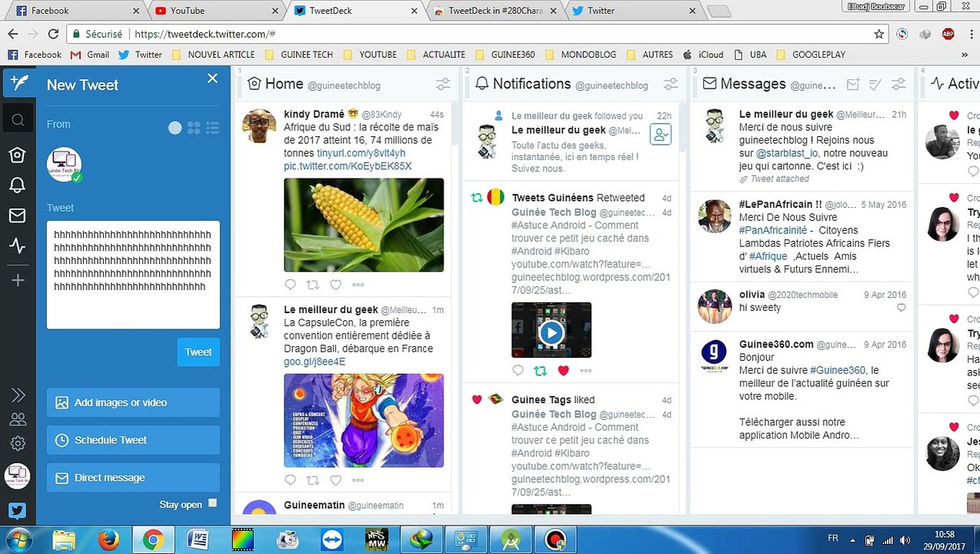
Task: Click the Tweet send button
Action: click(x=198, y=352)
